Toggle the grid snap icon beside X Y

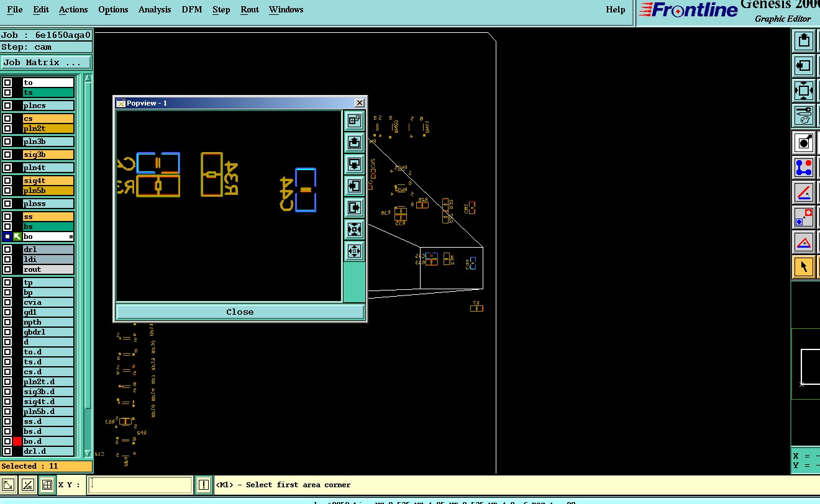47,485
